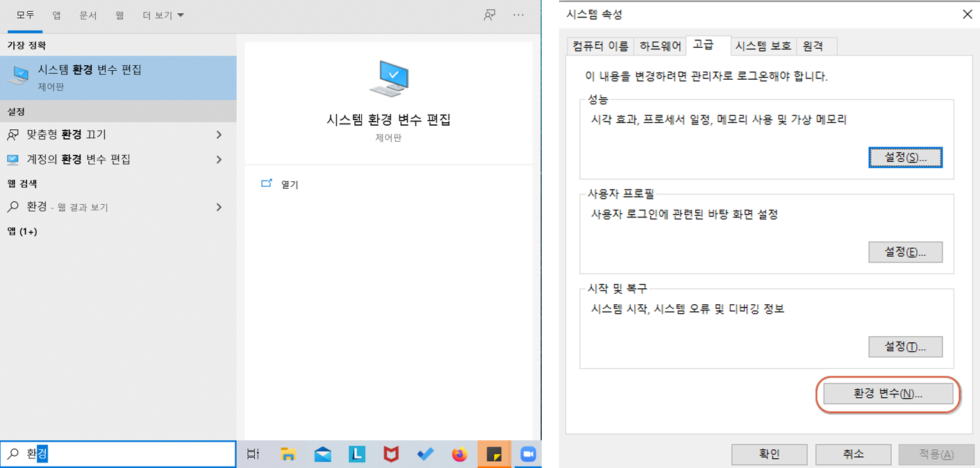980x468 pixels.
Task: Expand 계정의 환경 변수 편집 arrow
Action: click(219, 160)
